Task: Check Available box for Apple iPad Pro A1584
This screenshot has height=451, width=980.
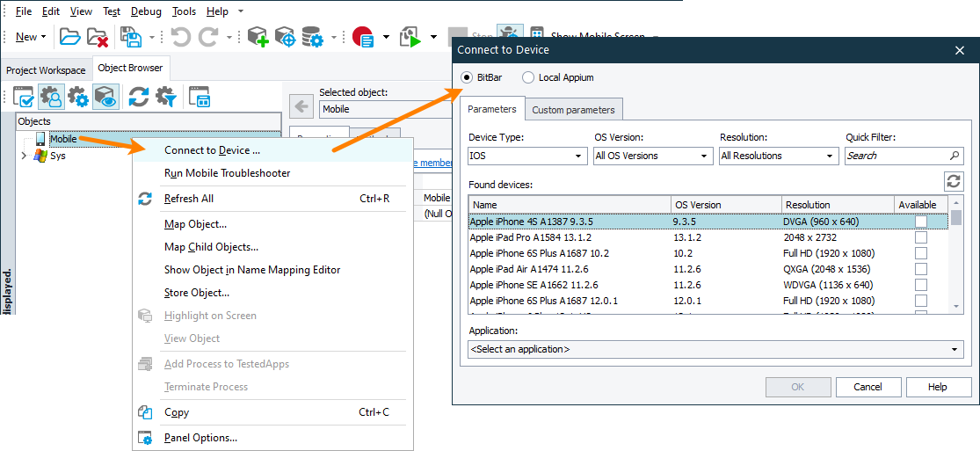Action: [x=920, y=237]
